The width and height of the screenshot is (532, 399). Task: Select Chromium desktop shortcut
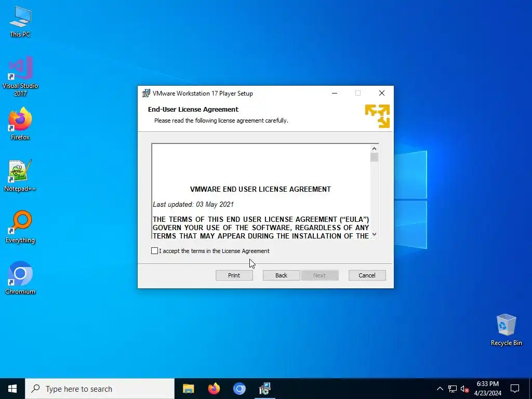tap(20, 278)
